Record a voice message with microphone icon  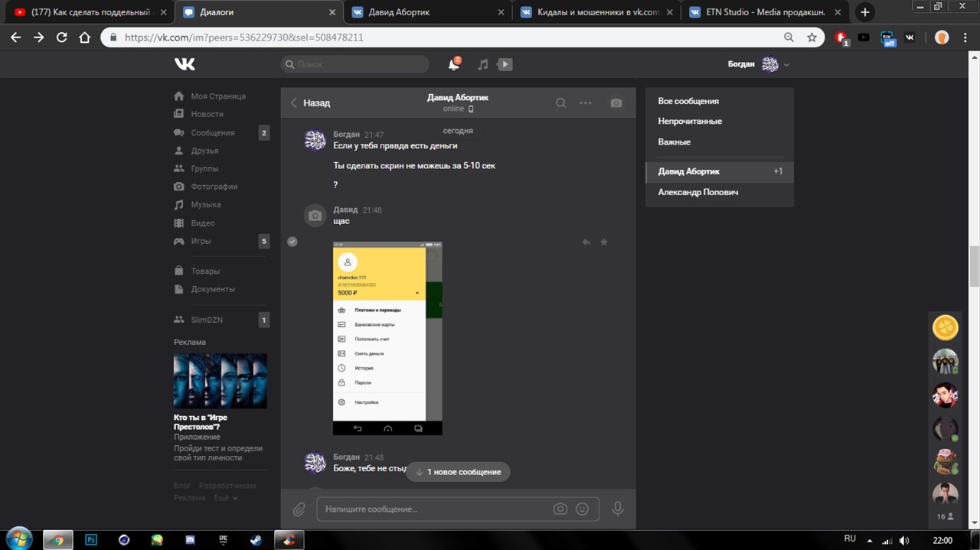617,509
